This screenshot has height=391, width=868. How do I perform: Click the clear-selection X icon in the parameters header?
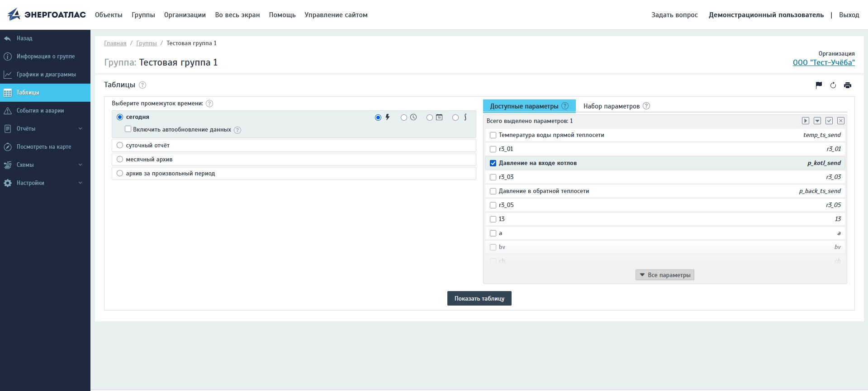click(841, 121)
